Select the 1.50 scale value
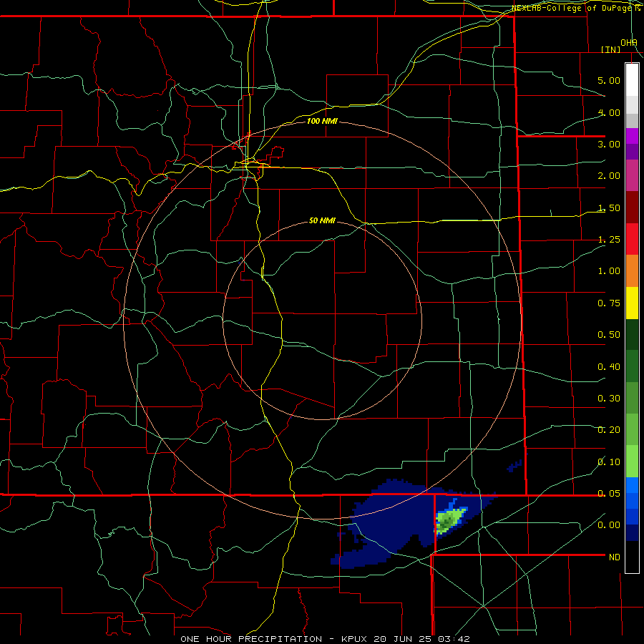Screen dimensions: 644x644 pyautogui.click(x=609, y=208)
